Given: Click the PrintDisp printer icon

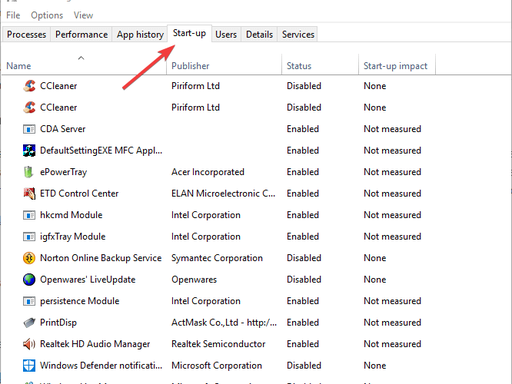Looking at the screenshot, I should coord(29,323).
